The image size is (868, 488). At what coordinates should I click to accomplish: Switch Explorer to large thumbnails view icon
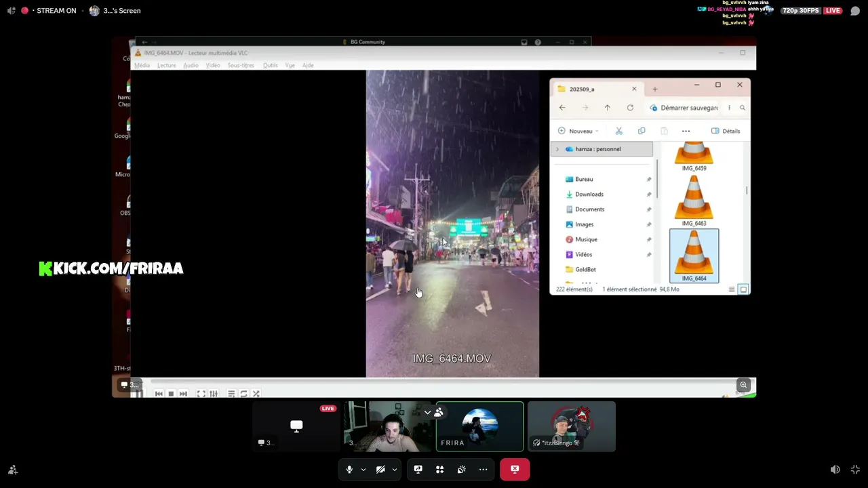743,289
